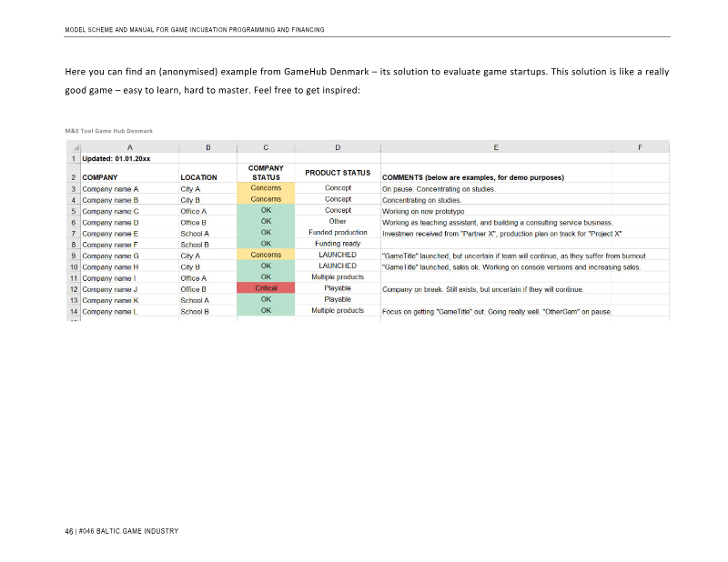Viewport: 728px width, 562px height.
Task: Click the COMPANY STATUS header cell
Action: (x=266, y=173)
